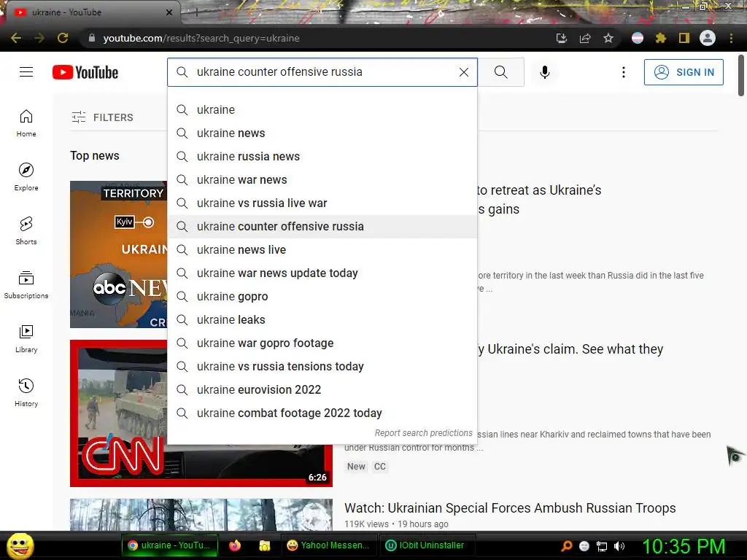Viewport: 747px width, 560px height.
Task: Open the CNN video thumbnail
Action: click(x=119, y=413)
